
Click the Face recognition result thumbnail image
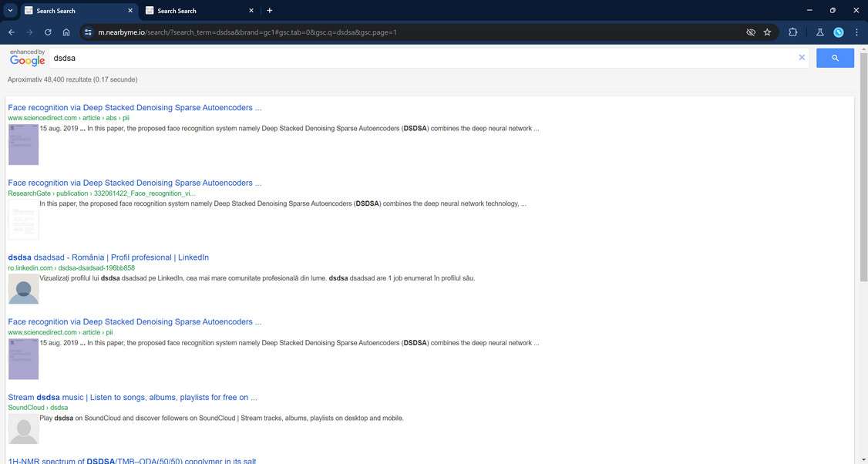(x=23, y=143)
